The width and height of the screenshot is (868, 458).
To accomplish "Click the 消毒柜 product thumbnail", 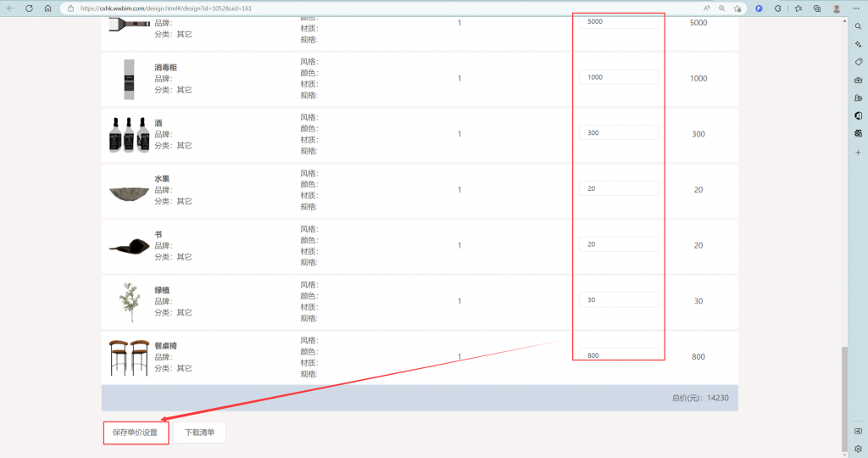I will (x=129, y=79).
